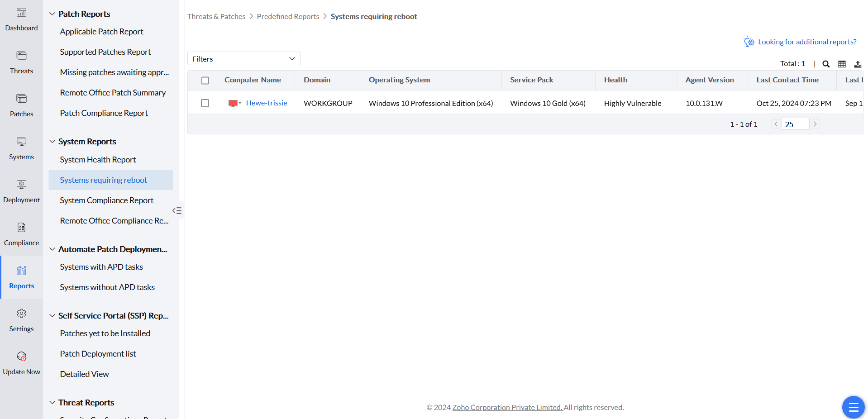868x419 pixels.
Task: Go to Predefined Reports breadcrumb
Action: tap(288, 16)
